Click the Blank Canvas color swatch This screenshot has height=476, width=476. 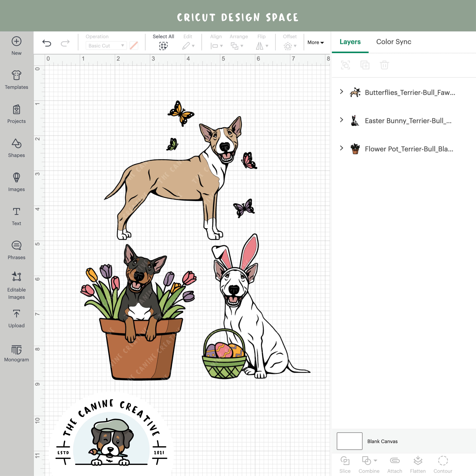pos(349,441)
